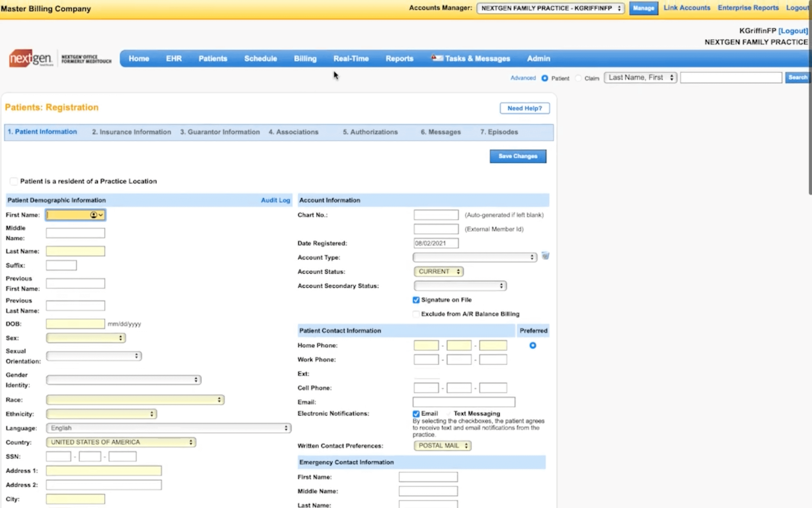This screenshot has width=812, height=508.
Task: Click inside the DOB input field
Action: [75, 323]
